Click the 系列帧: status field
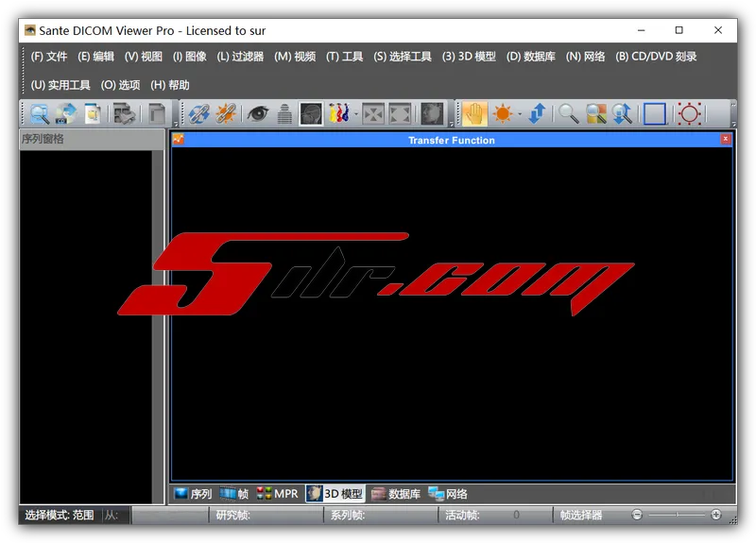This screenshot has height=543, width=756. (x=381, y=515)
